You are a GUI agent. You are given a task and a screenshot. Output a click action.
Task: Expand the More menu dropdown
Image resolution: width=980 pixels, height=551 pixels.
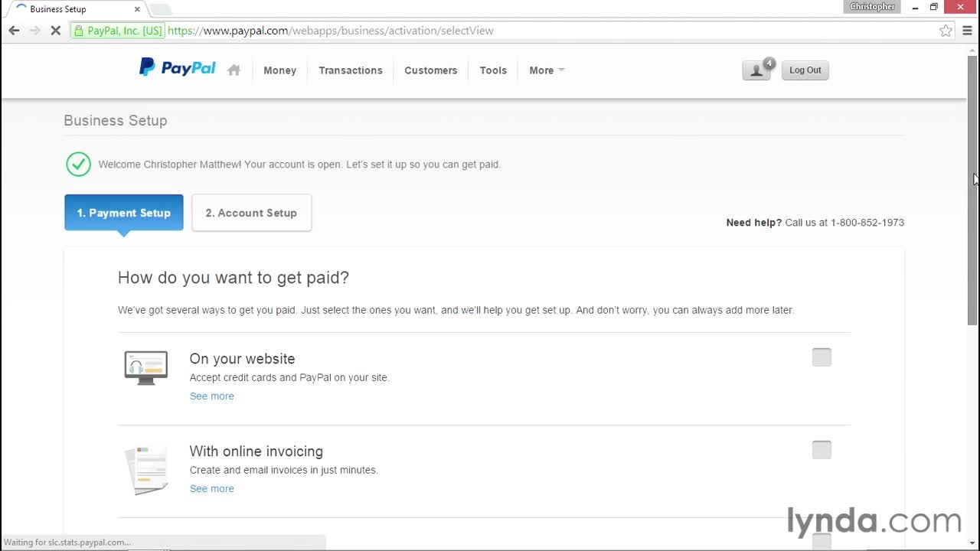547,70
